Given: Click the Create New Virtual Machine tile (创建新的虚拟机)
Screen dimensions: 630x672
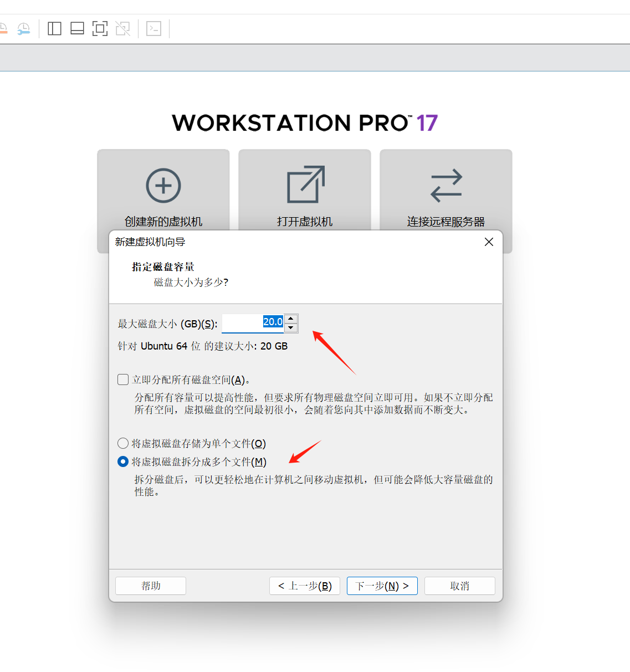Looking at the screenshot, I should pos(163,191).
